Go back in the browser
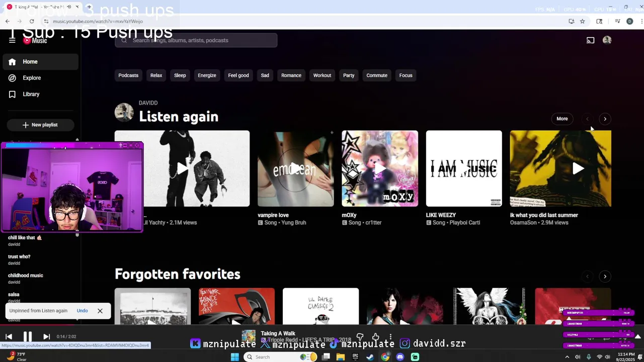The width and height of the screenshot is (644, 362). 7,21
